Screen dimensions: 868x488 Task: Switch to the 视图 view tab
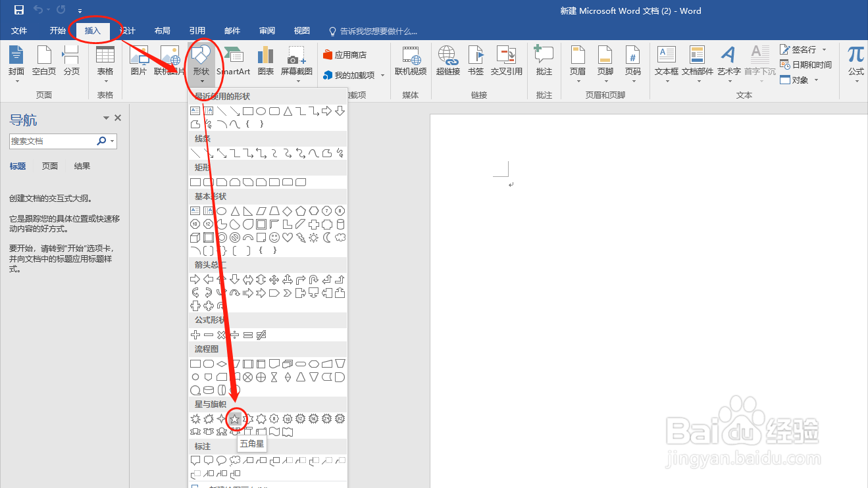[301, 31]
